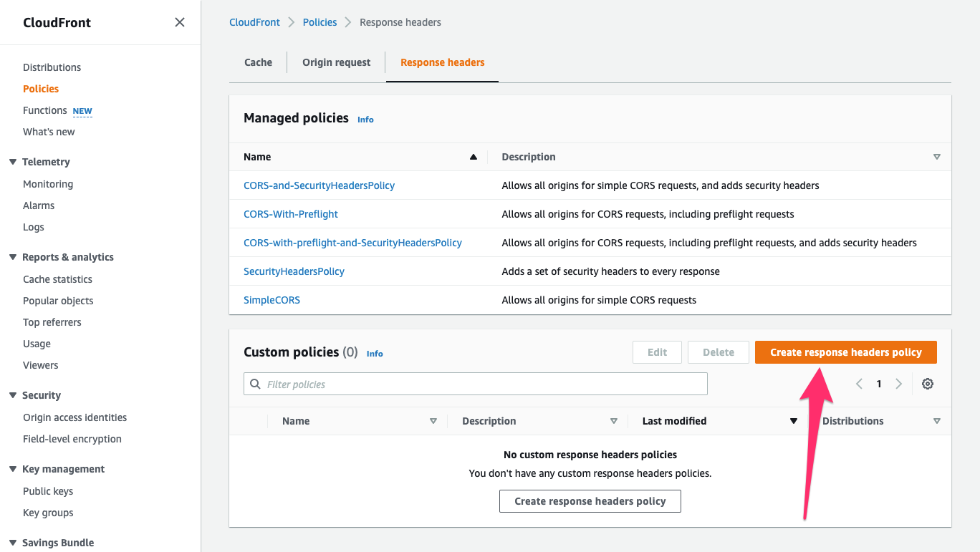The height and width of the screenshot is (552, 980).
Task: Open Info for Custom policies
Action: (x=375, y=353)
